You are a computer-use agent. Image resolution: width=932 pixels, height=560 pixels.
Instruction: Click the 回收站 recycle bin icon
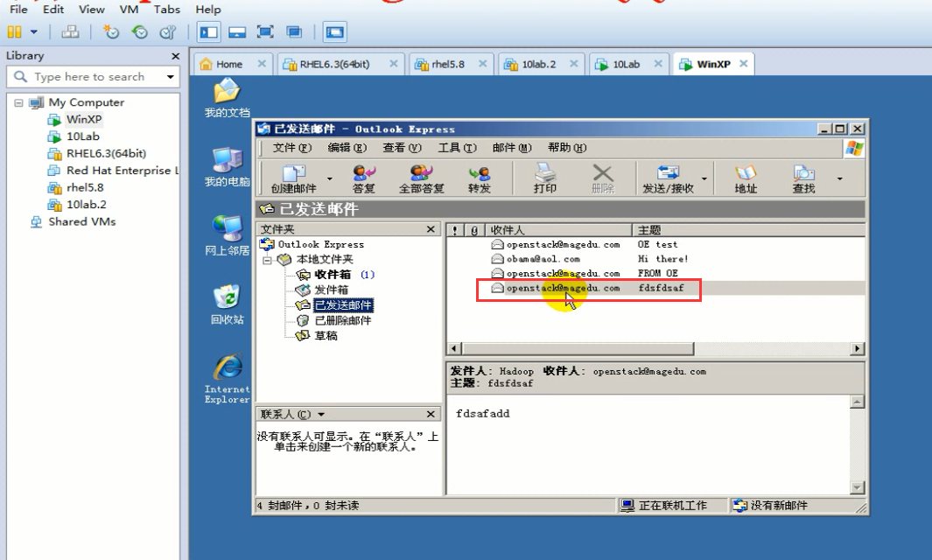coord(227,305)
